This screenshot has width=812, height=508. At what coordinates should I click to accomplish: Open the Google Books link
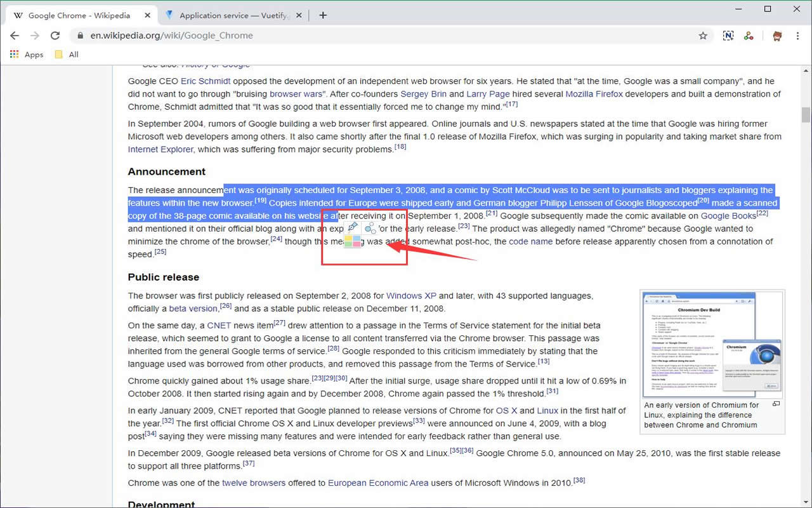[x=728, y=216]
